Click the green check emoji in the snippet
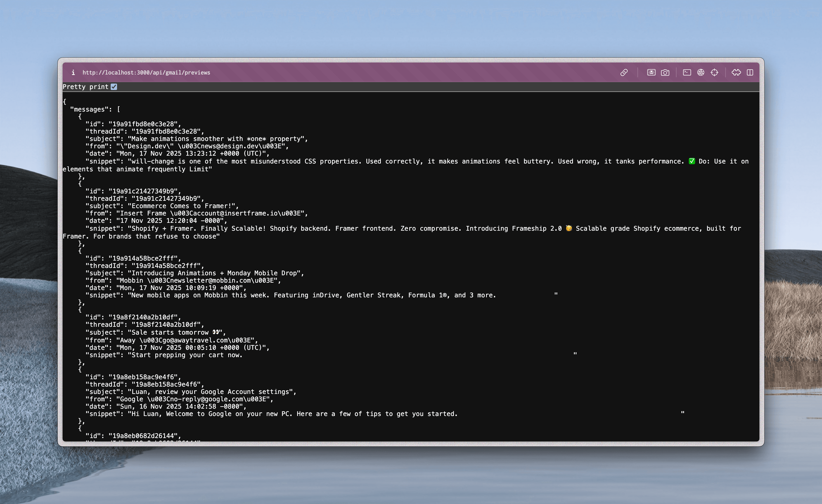 691,161
